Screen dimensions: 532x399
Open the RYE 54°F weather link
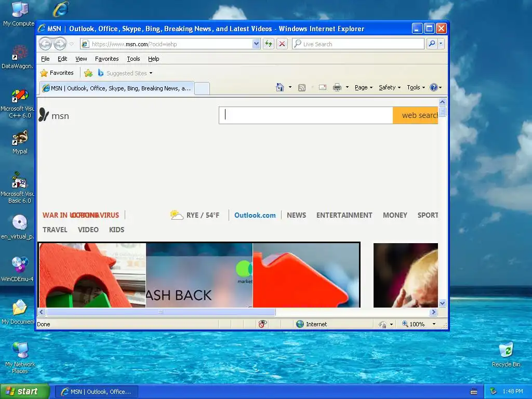coord(195,215)
